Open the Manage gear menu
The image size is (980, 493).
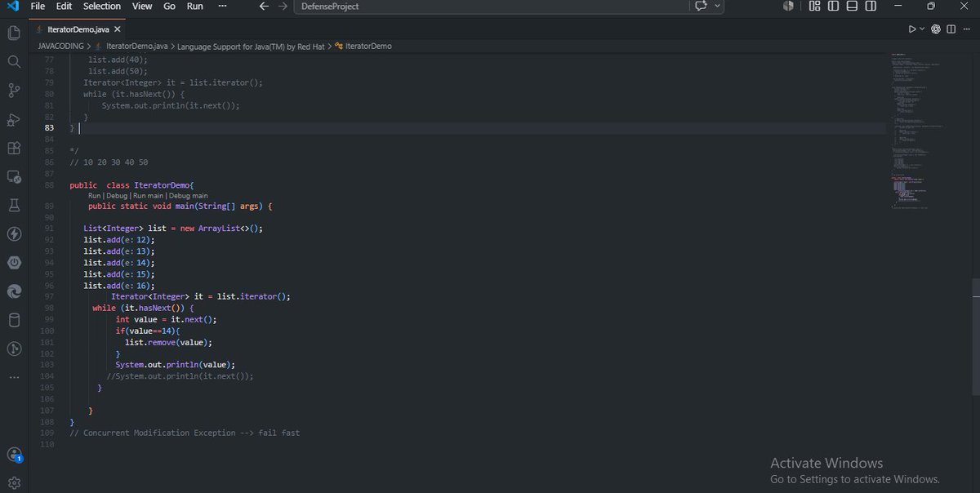(14, 483)
